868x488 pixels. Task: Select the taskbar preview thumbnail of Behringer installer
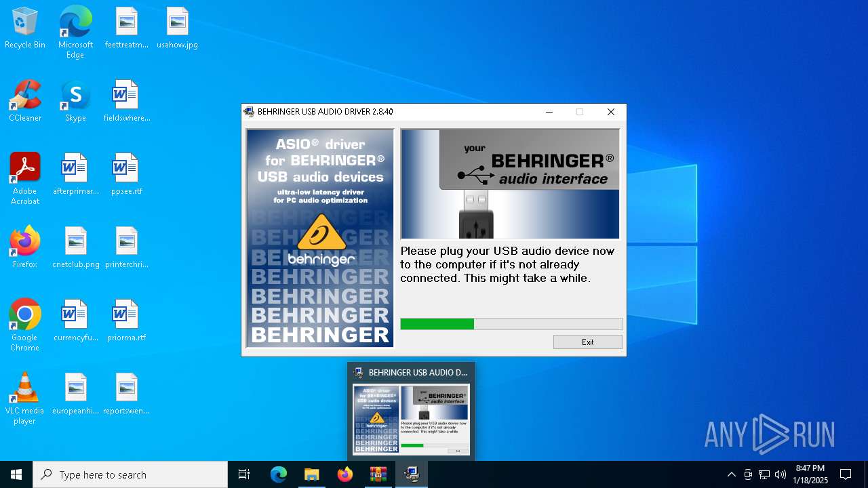tap(411, 420)
